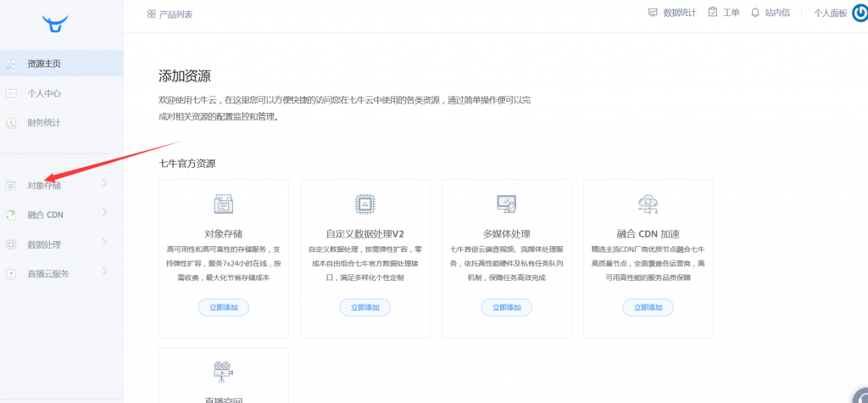Click 立即添加 under 自定义数据处理V2
The image size is (868, 403).
[364, 307]
